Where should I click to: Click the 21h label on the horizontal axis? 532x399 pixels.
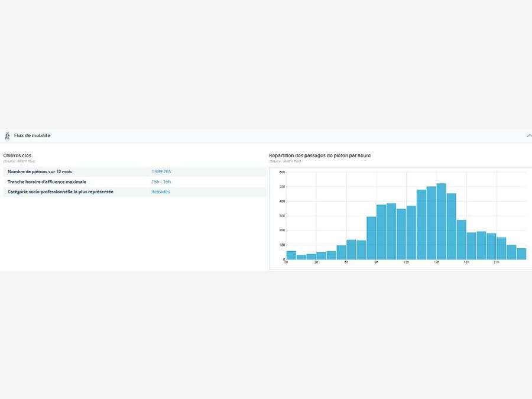click(x=497, y=262)
